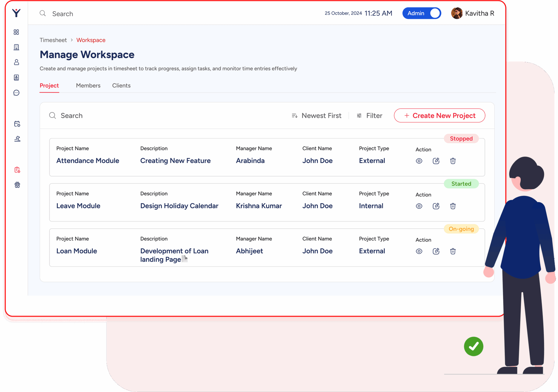Delete the Attendance Module project
Viewport: 558px width, 392px height.
[x=453, y=161]
